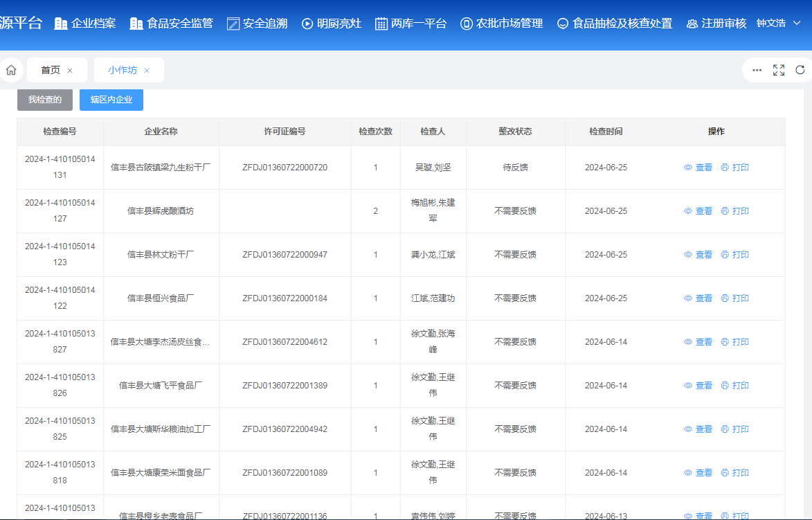Click the 辖区内企业 button
Image resolution: width=812 pixels, height=520 pixels.
click(x=111, y=100)
